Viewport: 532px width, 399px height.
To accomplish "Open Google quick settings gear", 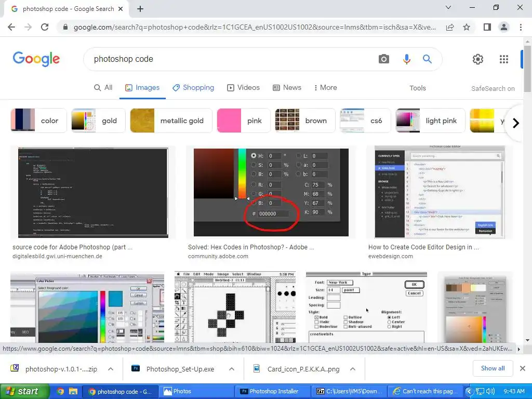I will point(478,59).
